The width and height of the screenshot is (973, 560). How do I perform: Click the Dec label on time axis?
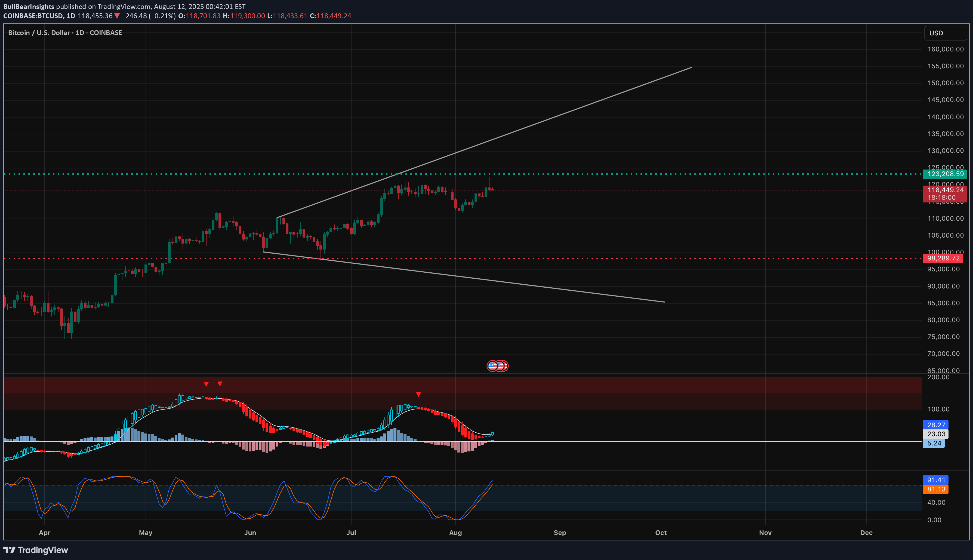tap(866, 533)
